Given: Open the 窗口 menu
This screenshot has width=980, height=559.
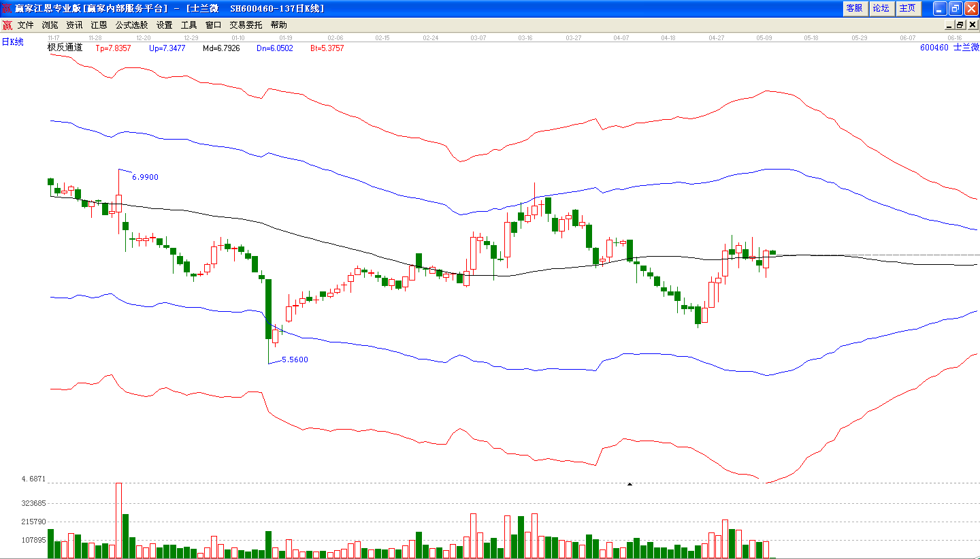Looking at the screenshot, I should tap(214, 25).
